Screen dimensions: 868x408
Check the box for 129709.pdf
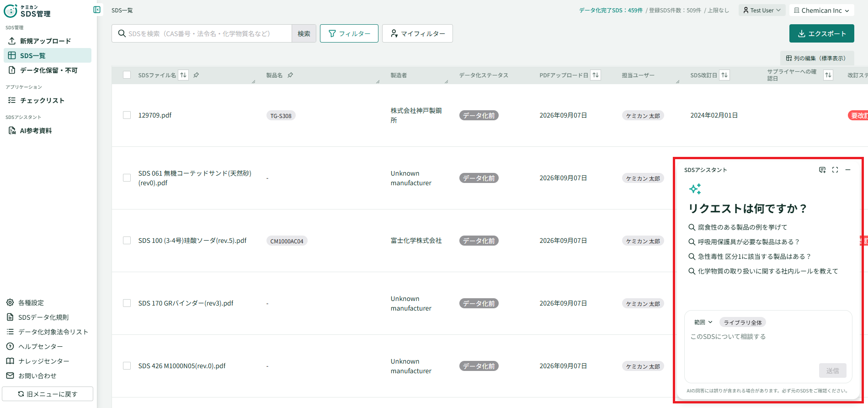127,115
